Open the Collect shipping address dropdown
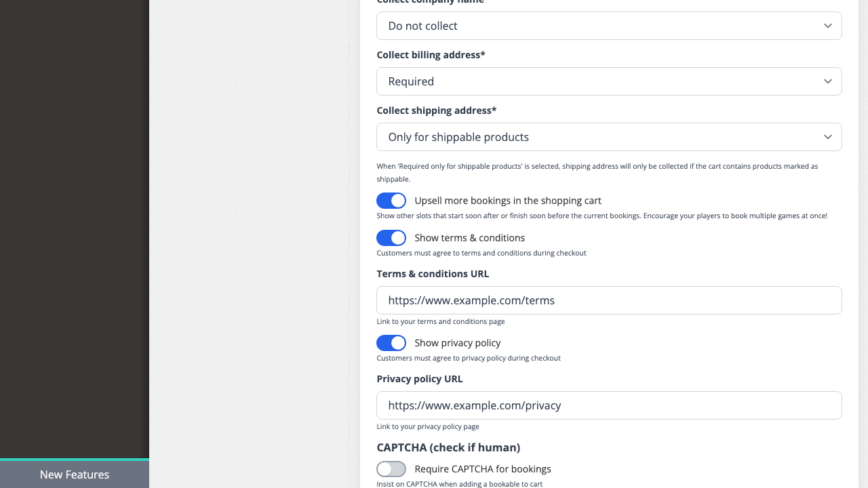This screenshot has width=868, height=488. pos(609,137)
